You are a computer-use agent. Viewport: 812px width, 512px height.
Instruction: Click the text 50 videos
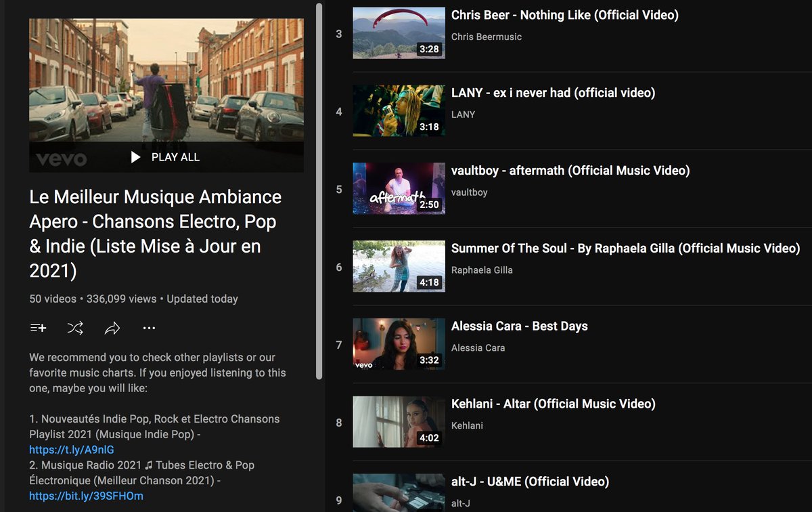pyautogui.click(x=53, y=299)
